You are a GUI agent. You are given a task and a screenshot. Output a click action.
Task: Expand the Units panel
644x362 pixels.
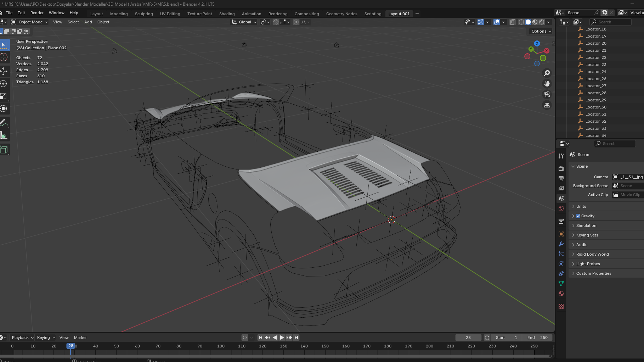point(581,206)
